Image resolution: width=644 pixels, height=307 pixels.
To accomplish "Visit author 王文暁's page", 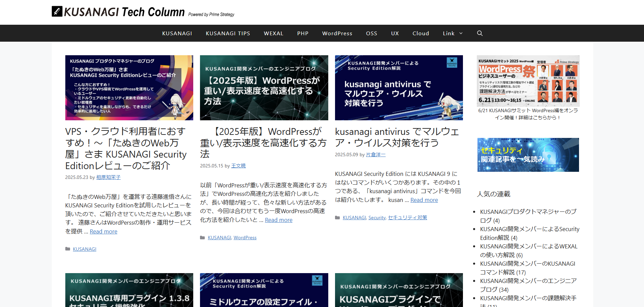I will coord(239,166).
